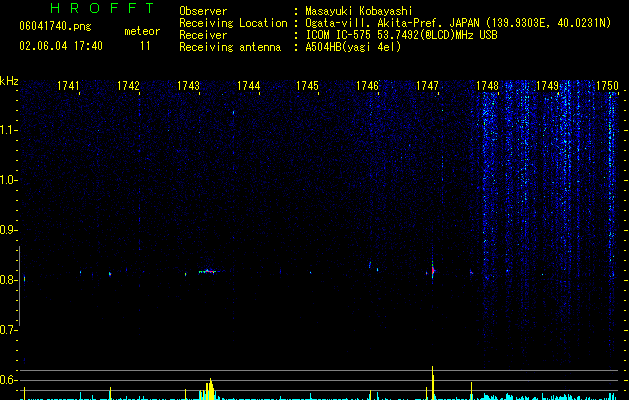Screen dimensions: 629x400
Task: Select the ICOM IC-575 receiver details
Action: (402, 35)
